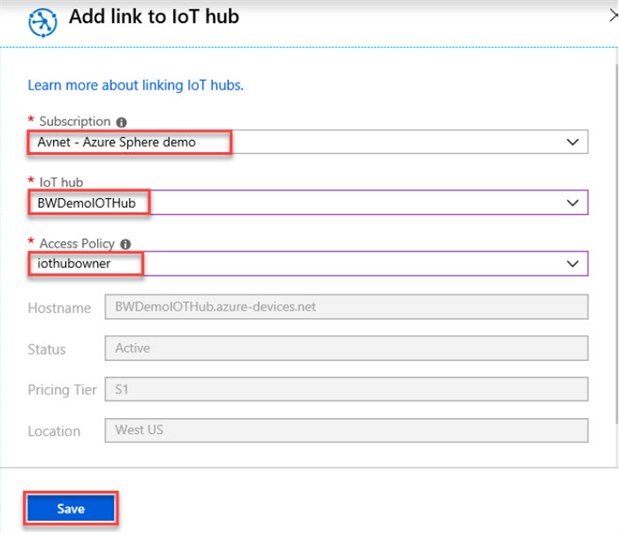Click the IoT hub link icon in header
The width and height of the screenshot is (619, 534).
click(x=43, y=21)
